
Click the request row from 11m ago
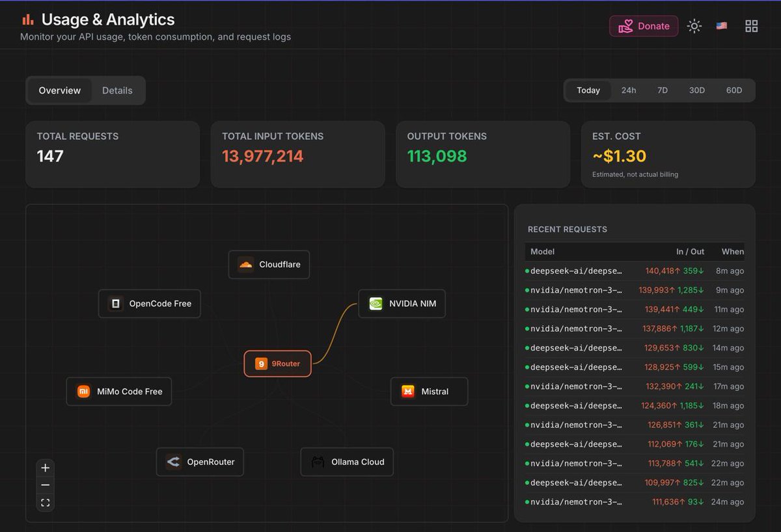[x=635, y=310]
